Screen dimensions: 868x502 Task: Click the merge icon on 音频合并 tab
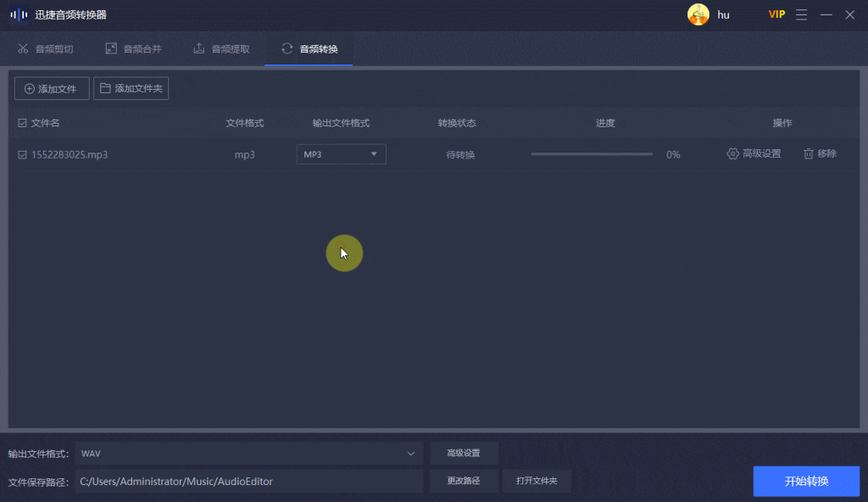(x=111, y=49)
